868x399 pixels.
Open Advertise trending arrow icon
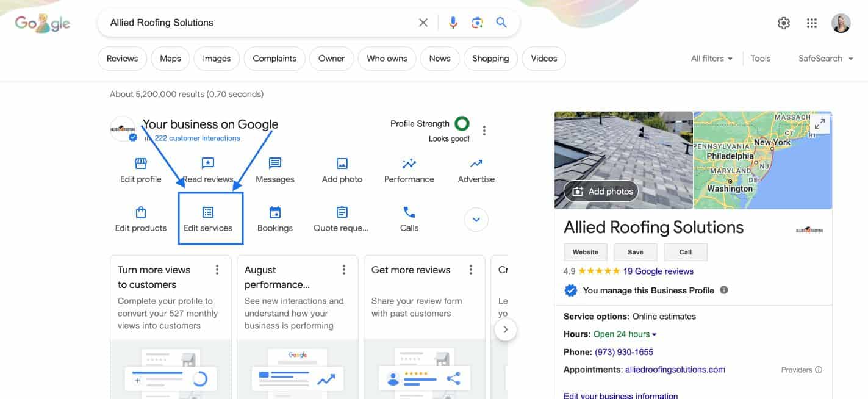pos(476,164)
